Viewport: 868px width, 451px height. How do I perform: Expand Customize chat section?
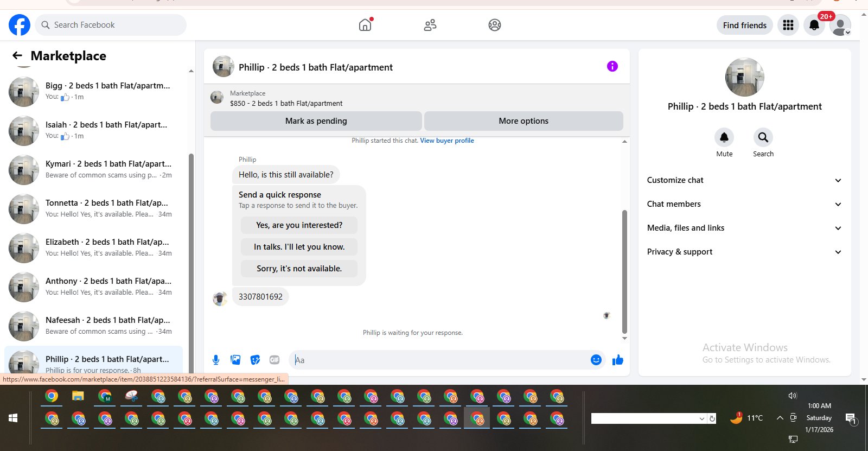click(x=744, y=180)
